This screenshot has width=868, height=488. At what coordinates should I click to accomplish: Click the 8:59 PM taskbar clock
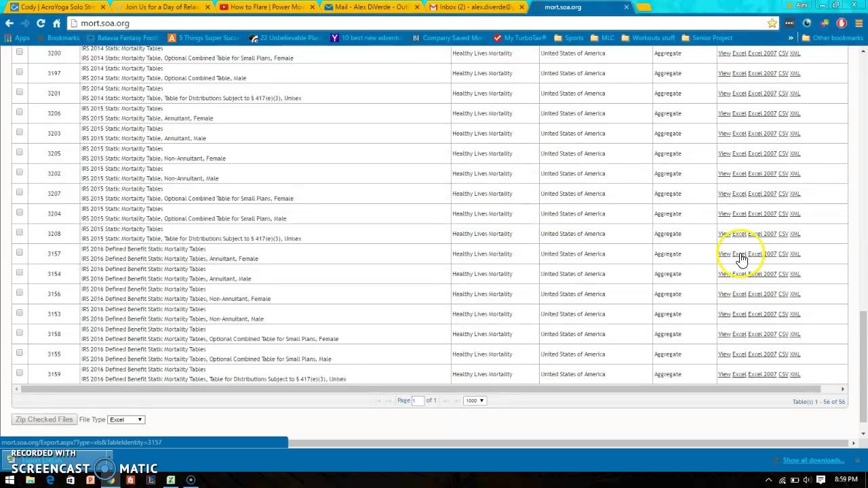coord(846,480)
